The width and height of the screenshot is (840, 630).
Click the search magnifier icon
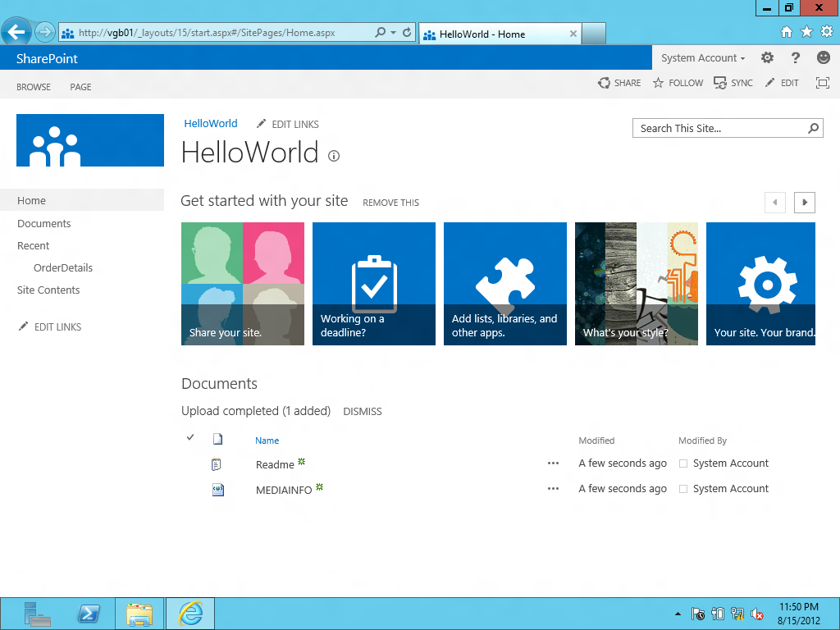coord(812,128)
